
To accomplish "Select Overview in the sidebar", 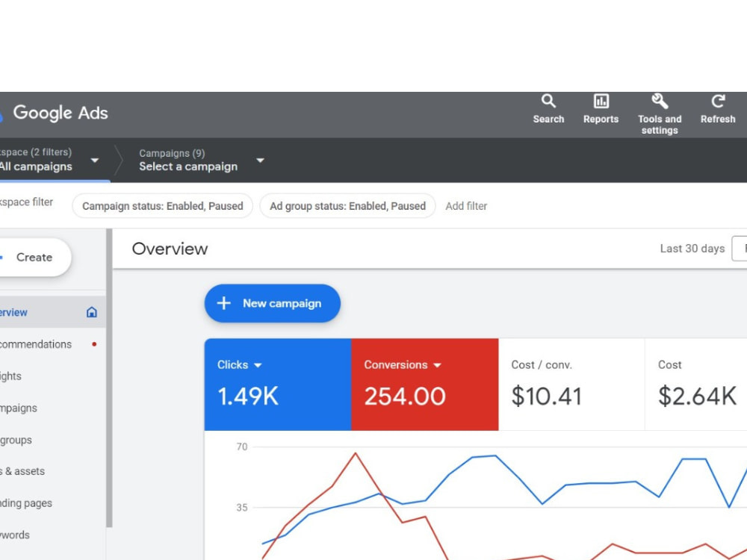I will pos(52,312).
